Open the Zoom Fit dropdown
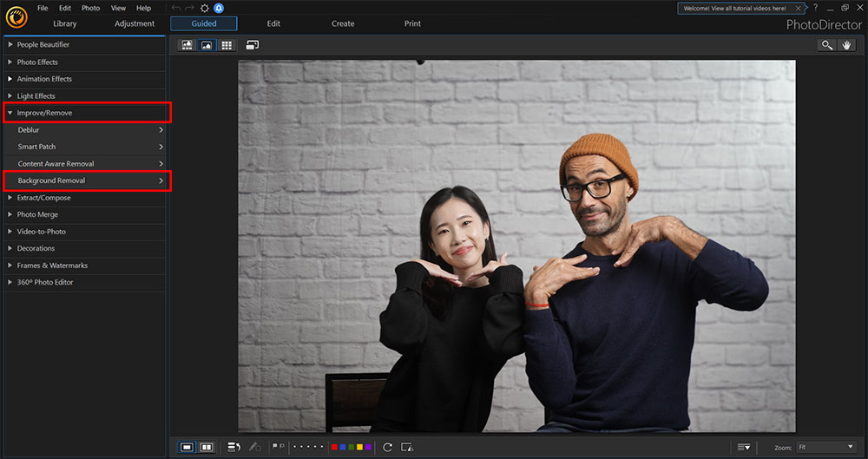Image resolution: width=868 pixels, height=459 pixels. (x=825, y=447)
